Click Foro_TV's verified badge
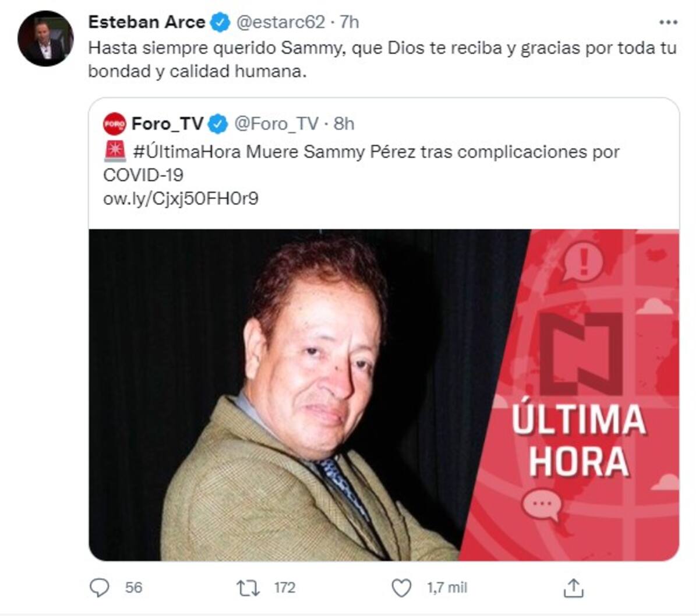The width and height of the screenshot is (699, 616). [218, 124]
